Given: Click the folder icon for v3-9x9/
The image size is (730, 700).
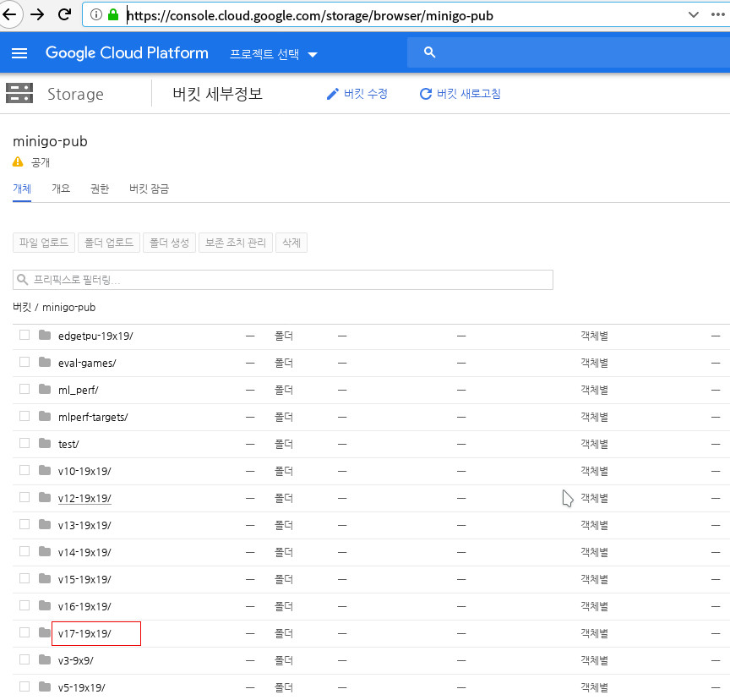Looking at the screenshot, I should pyautogui.click(x=45, y=659).
